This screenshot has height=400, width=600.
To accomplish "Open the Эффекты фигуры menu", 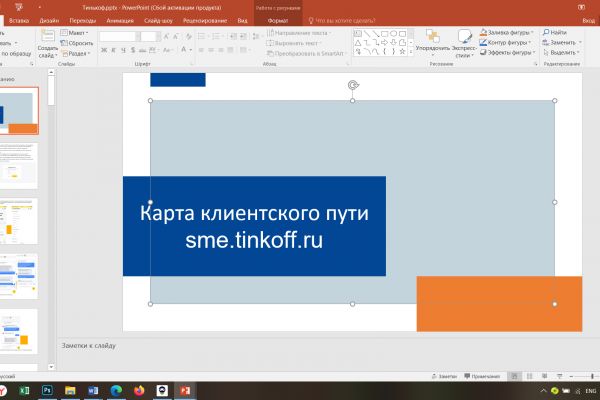I will tap(507, 52).
